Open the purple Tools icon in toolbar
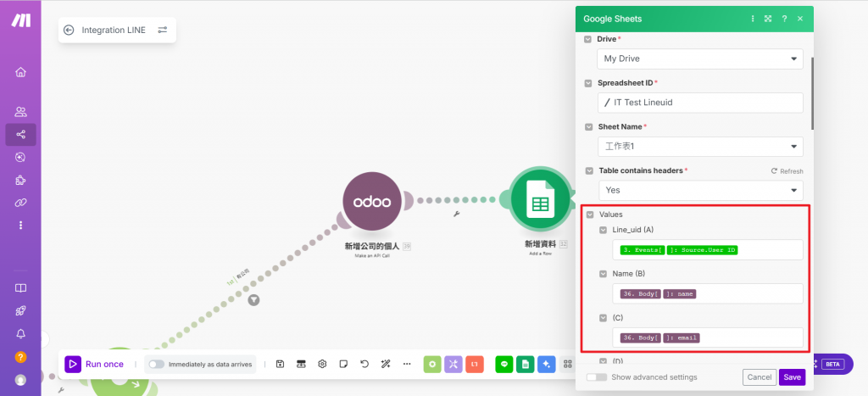This screenshot has height=396, width=868. click(x=453, y=364)
